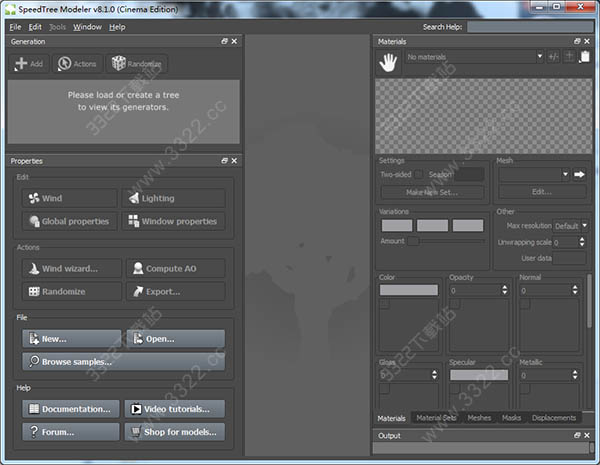The height and width of the screenshot is (465, 600).
Task: Expand the No materials dropdown
Action: coord(540,58)
